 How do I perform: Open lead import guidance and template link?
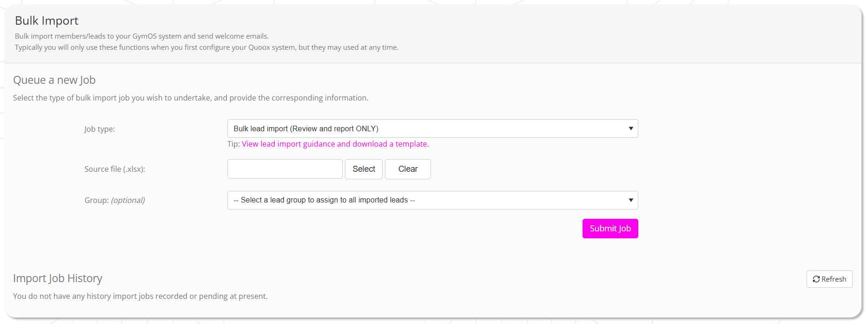pyautogui.click(x=335, y=144)
